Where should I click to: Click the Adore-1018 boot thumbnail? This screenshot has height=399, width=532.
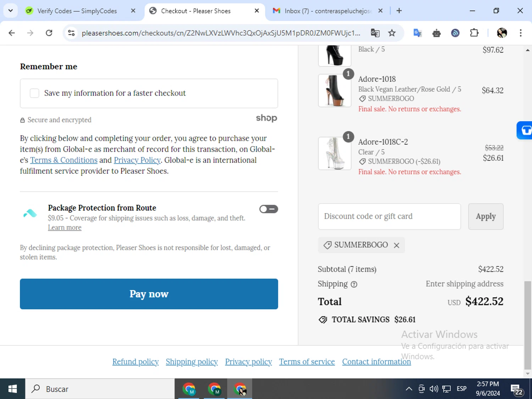click(x=335, y=90)
